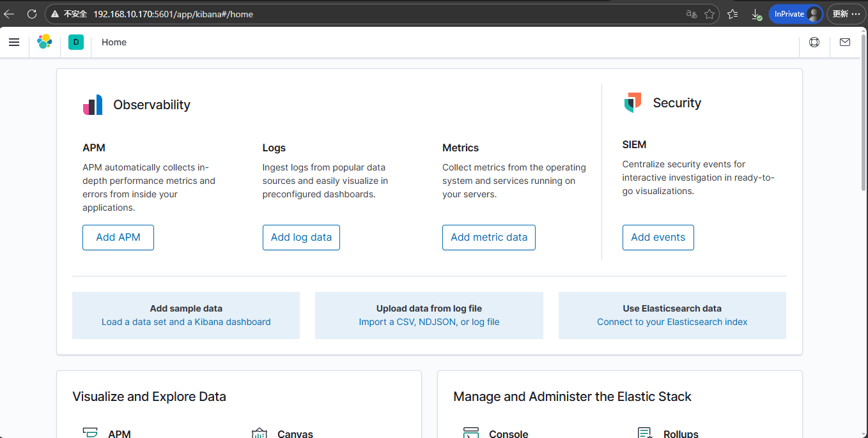Screen dimensions: 868x438
Task: Click Add sample data title
Action: click(186, 308)
